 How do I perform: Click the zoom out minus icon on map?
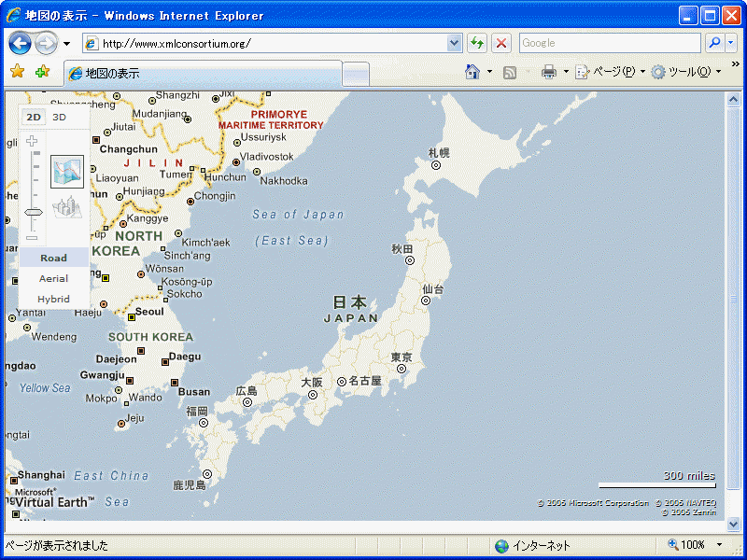[33, 238]
